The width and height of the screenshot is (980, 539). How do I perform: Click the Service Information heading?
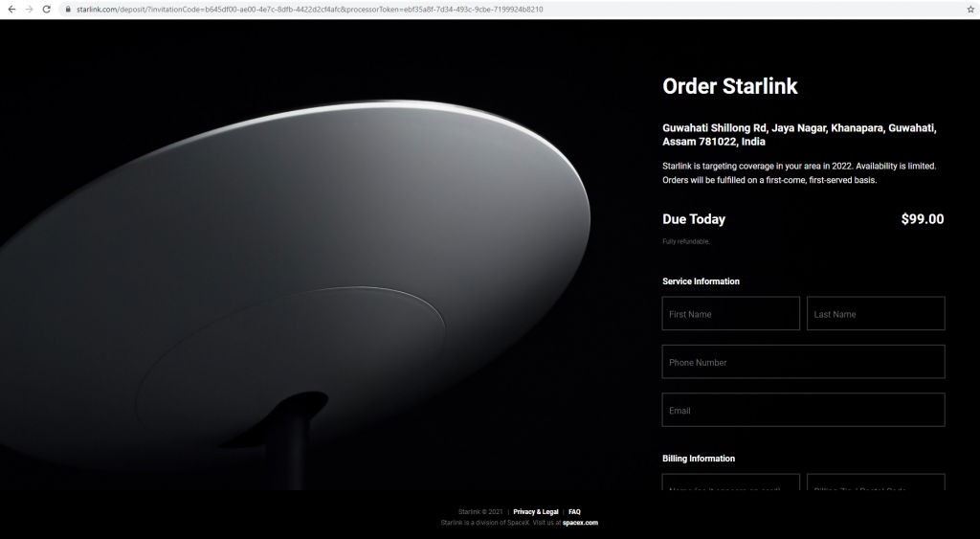click(701, 281)
